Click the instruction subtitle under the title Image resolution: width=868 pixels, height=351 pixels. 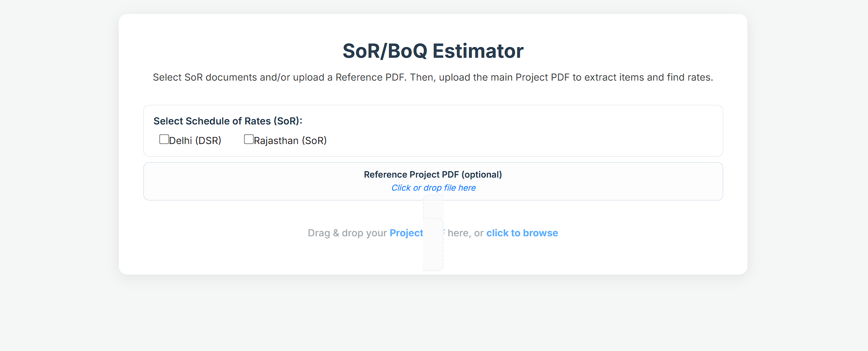(x=433, y=77)
